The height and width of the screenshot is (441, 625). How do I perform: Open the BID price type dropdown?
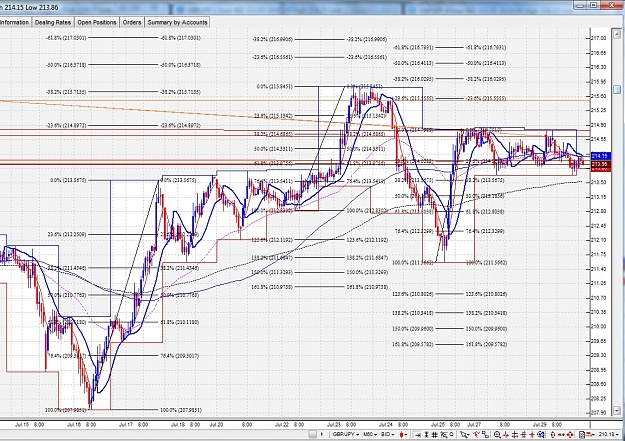[388, 434]
